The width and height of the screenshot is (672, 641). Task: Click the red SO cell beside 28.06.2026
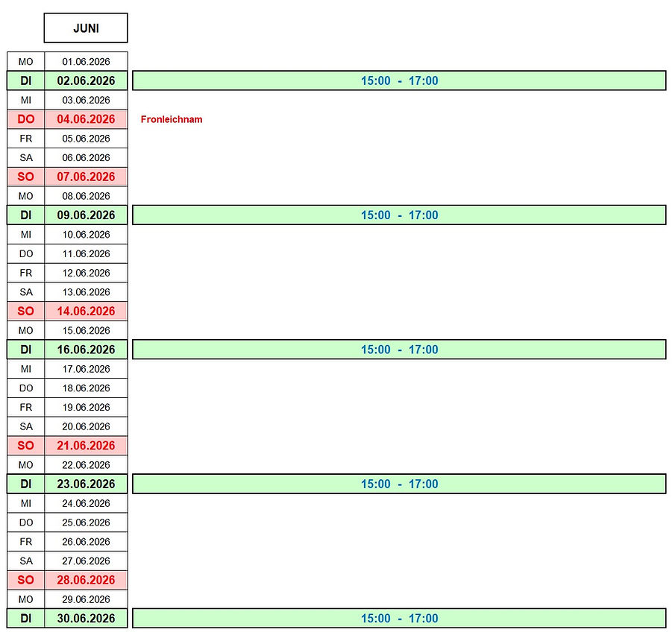[x=25, y=580]
